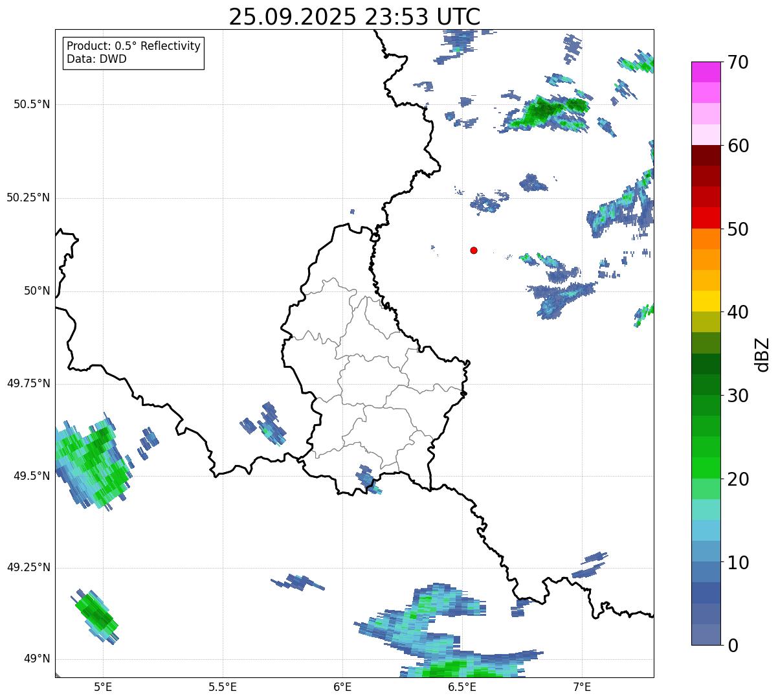Click the colorbar tick label 10
778x700 pixels.
(738, 562)
